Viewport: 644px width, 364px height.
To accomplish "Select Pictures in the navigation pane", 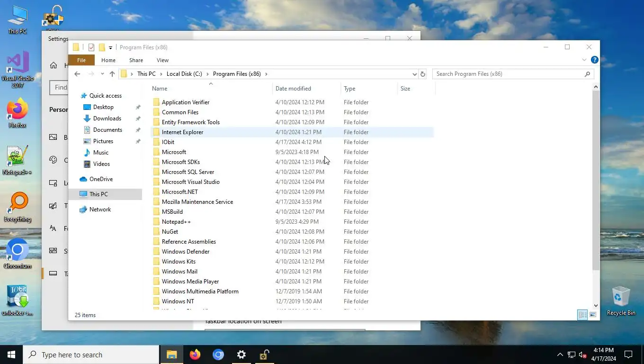I will pos(103,141).
